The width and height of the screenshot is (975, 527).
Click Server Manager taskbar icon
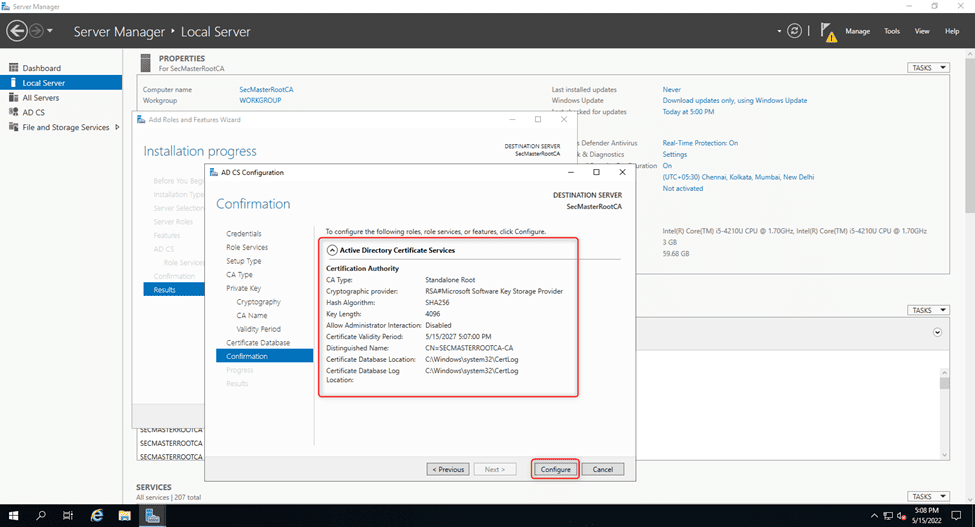click(152, 516)
